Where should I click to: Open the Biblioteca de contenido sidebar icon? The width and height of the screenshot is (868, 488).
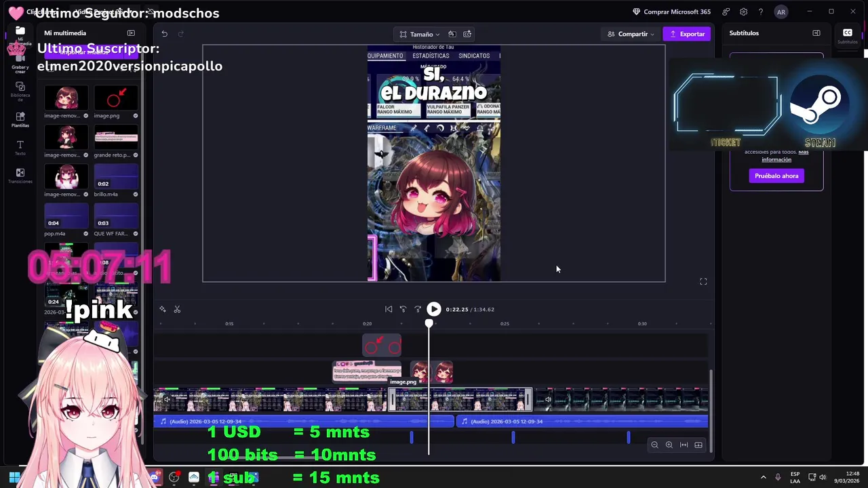[x=20, y=90]
